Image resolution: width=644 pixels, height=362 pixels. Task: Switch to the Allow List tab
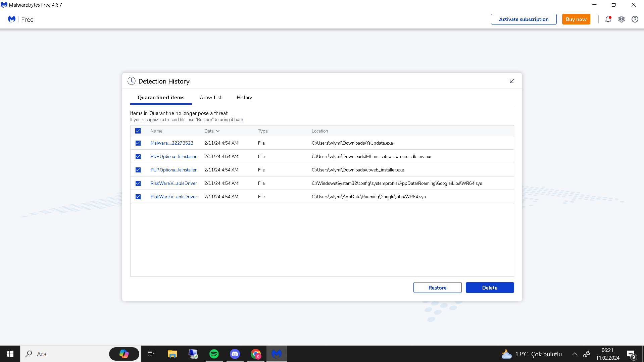pos(210,98)
